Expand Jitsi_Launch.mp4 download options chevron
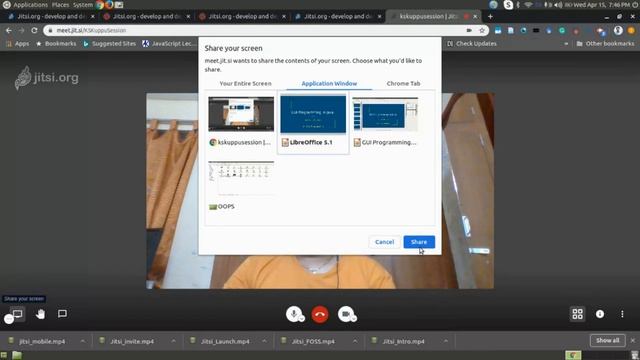The width and height of the screenshot is (640, 360). (264, 341)
